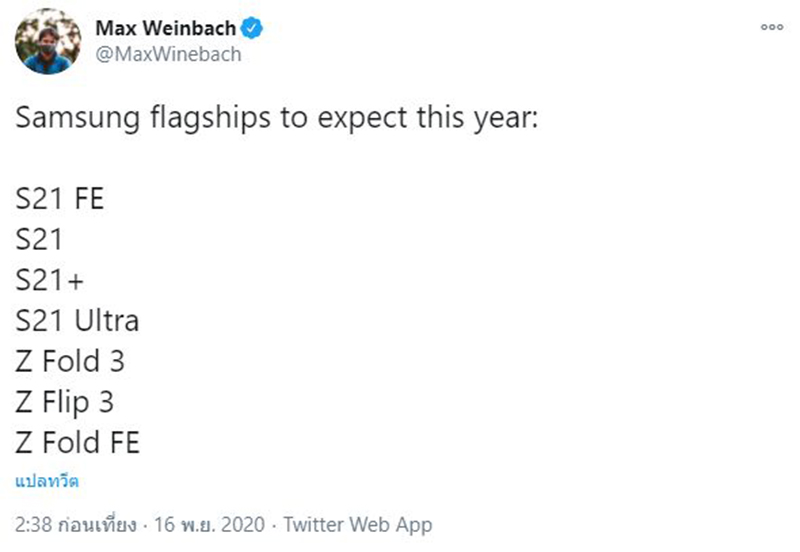Open the tweet's more options menu

pyautogui.click(x=771, y=28)
